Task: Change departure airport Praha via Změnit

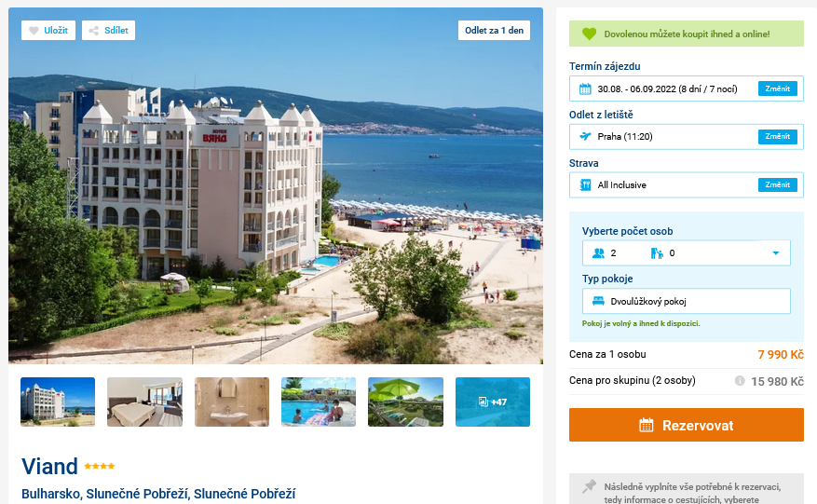Action: [777, 137]
